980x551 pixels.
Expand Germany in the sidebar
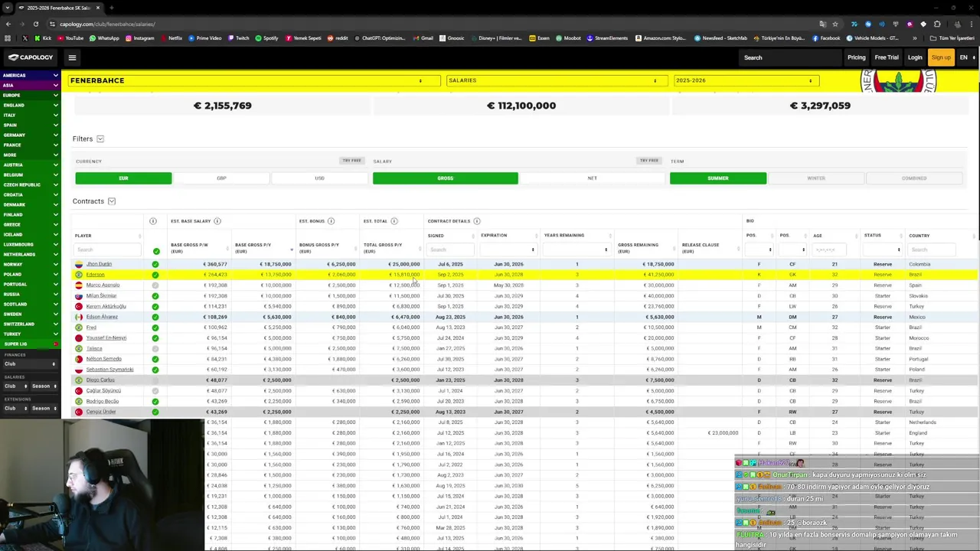[x=30, y=135]
